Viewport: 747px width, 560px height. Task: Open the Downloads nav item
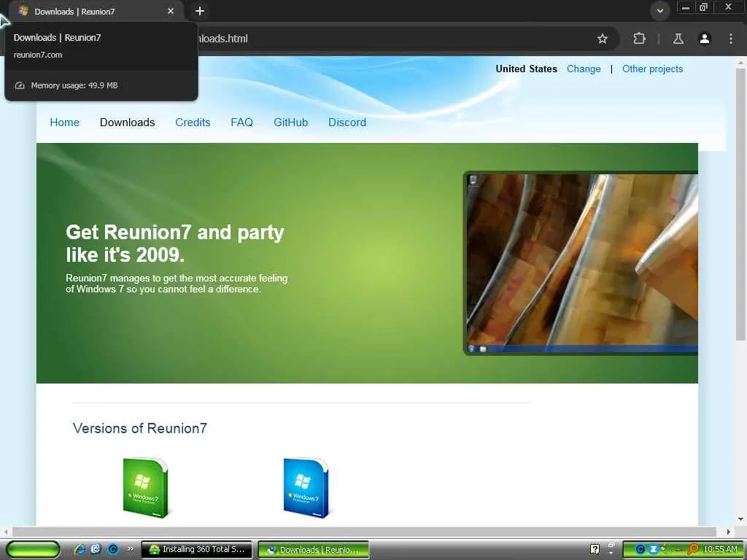tap(127, 122)
